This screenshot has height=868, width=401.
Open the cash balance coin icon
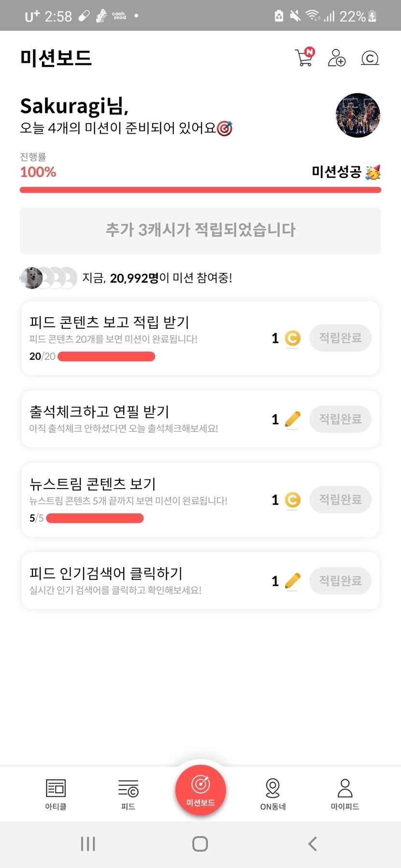(370, 58)
